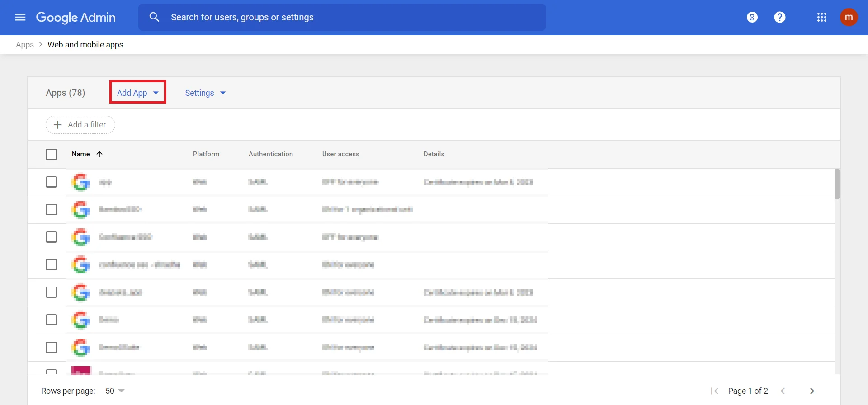Click the Add a filter button

pyautogui.click(x=80, y=125)
